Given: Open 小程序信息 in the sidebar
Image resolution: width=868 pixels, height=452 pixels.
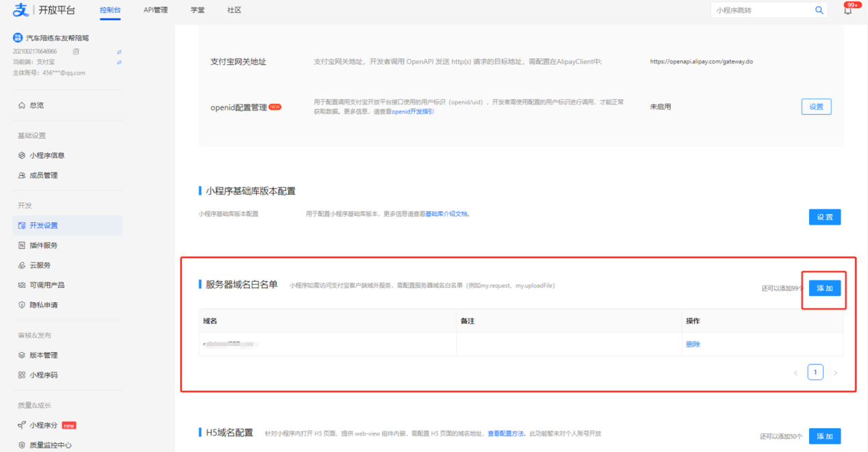Looking at the screenshot, I should (x=47, y=155).
